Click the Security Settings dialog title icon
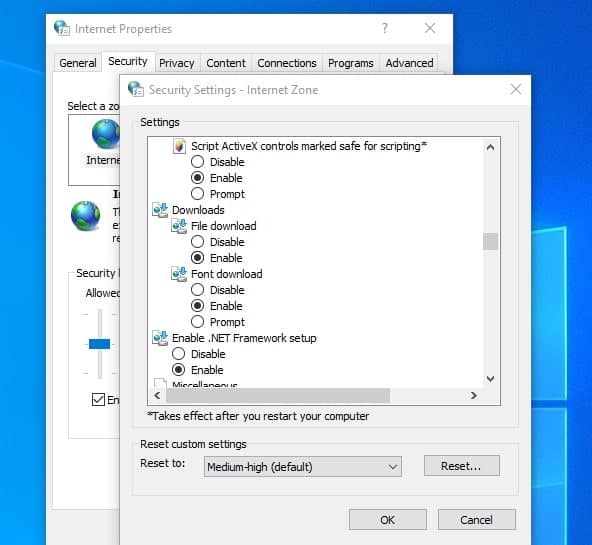592x545 pixels. (x=136, y=89)
